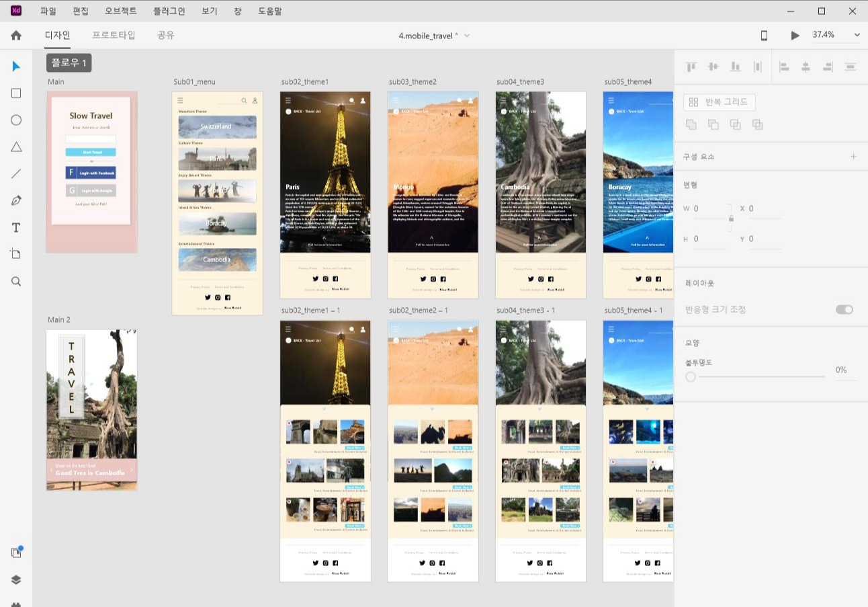The width and height of the screenshot is (868, 607).
Task: Select the Sub01_menu artboard title
Action: coord(194,82)
